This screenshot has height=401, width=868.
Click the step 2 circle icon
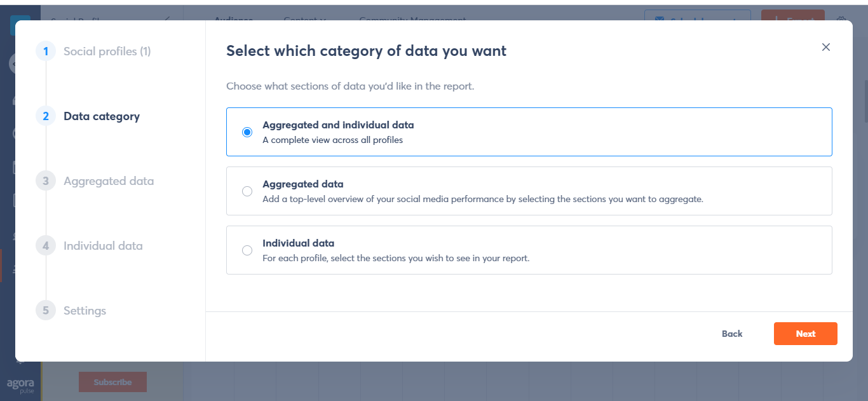click(46, 116)
